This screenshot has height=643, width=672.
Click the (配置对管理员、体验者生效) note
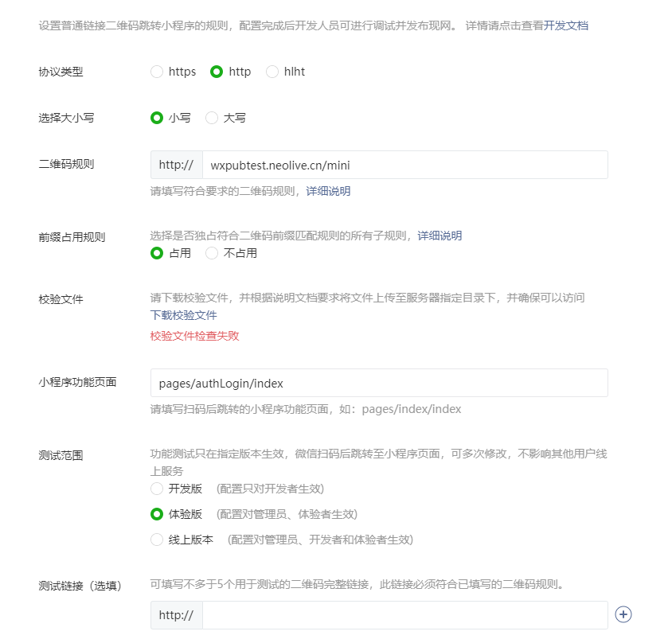pos(287,514)
